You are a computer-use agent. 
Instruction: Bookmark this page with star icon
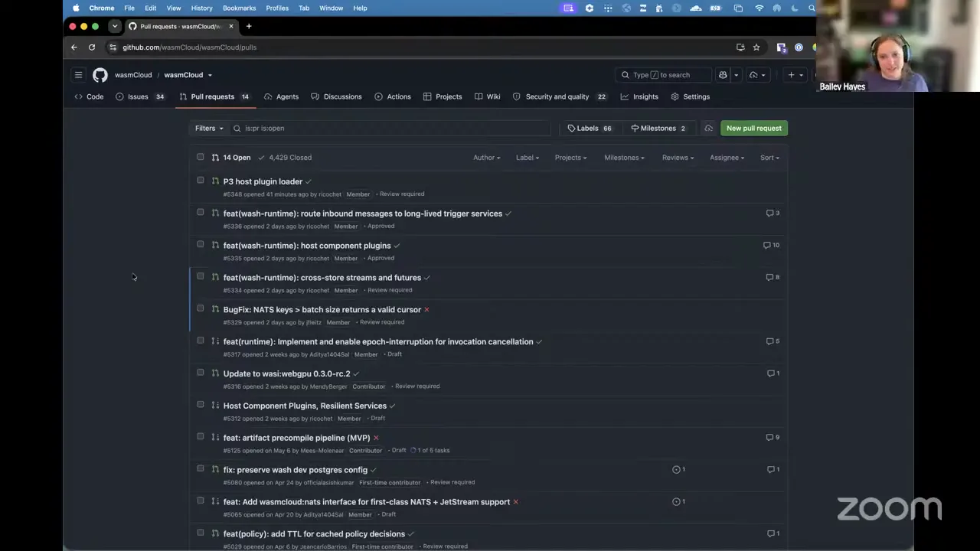[756, 47]
